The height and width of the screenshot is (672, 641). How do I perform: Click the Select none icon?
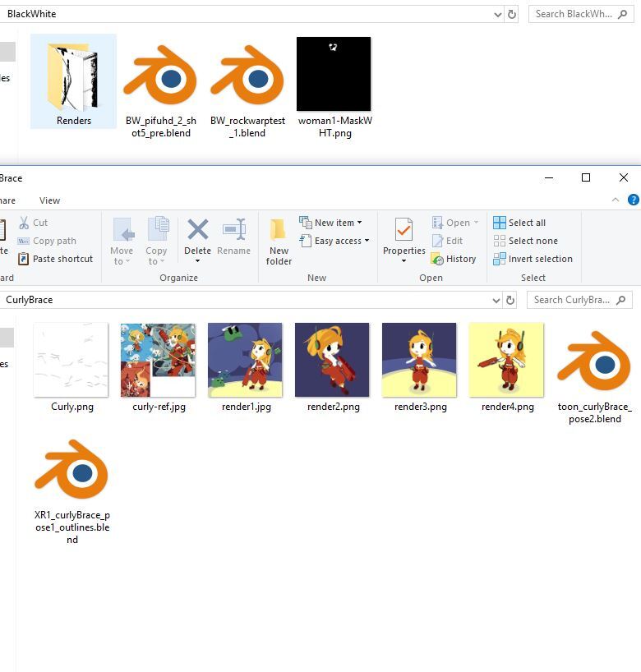coord(500,241)
